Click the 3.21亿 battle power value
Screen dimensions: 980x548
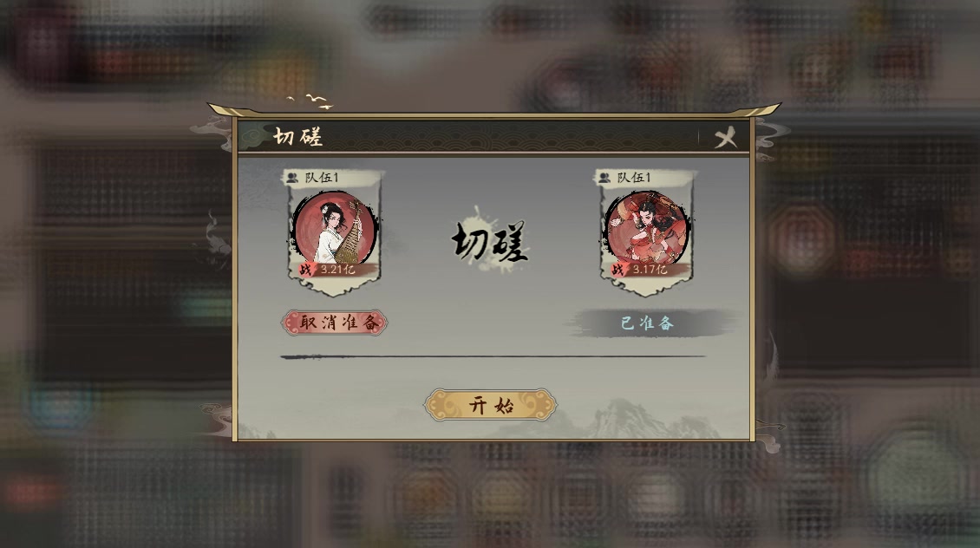pyautogui.click(x=338, y=270)
